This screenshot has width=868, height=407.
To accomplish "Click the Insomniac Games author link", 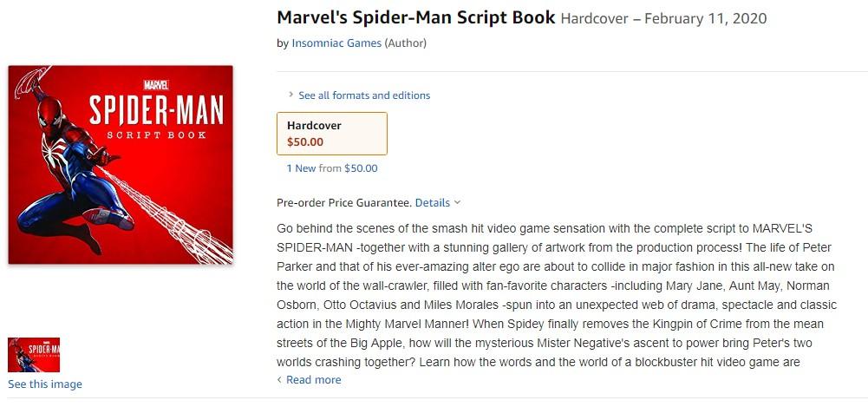I will coord(336,43).
